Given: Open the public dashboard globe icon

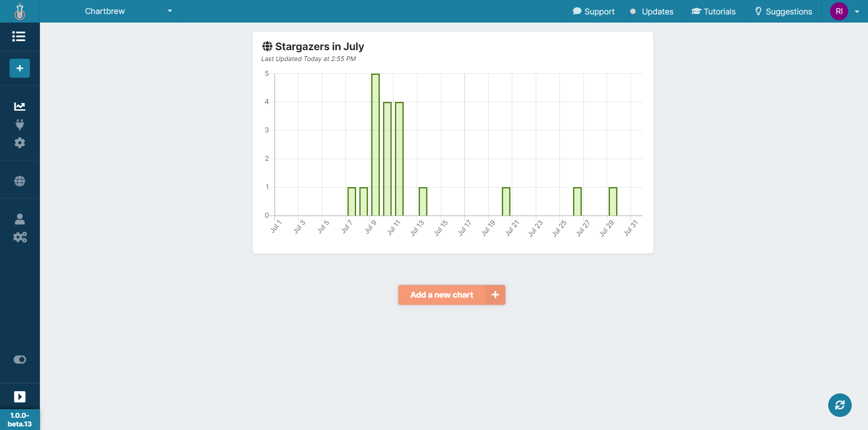Looking at the screenshot, I should click(x=19, y=180).
